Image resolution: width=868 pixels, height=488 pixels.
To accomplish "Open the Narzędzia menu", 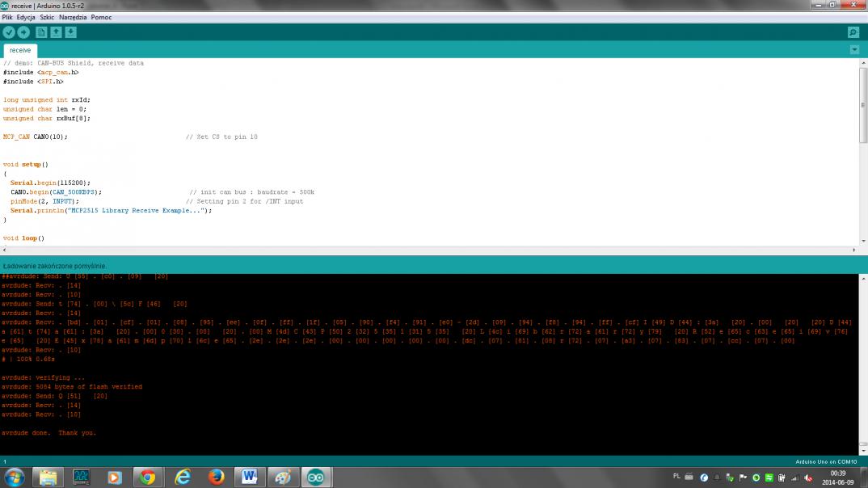I will 74,17.
